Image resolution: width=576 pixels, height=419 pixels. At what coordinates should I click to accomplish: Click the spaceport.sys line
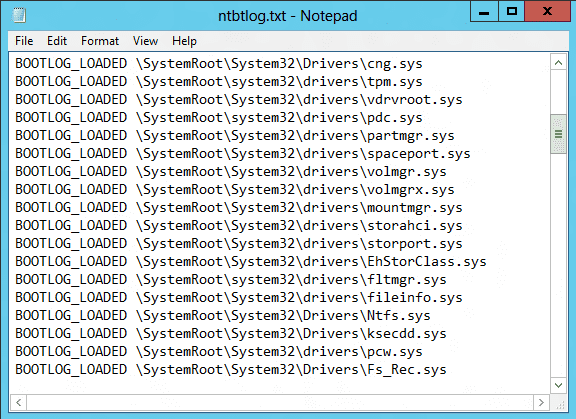pyautogui.click(x=243, y=154)
